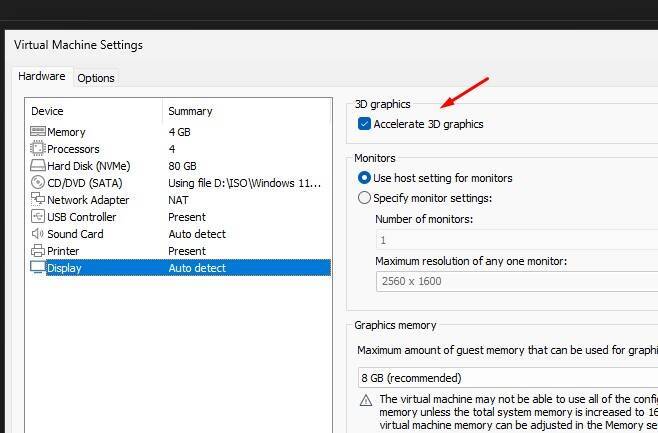Open the Number of monitors dropdown
658x433 pixels.
[x=517, y=240]
